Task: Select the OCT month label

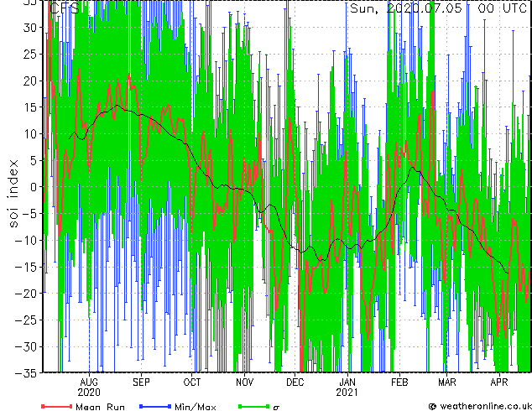Action: 192,381
